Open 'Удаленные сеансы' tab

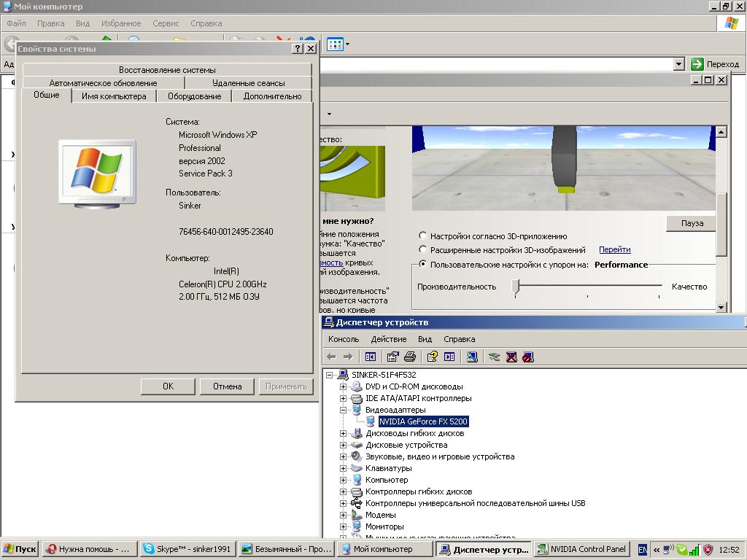pos(249,82)
